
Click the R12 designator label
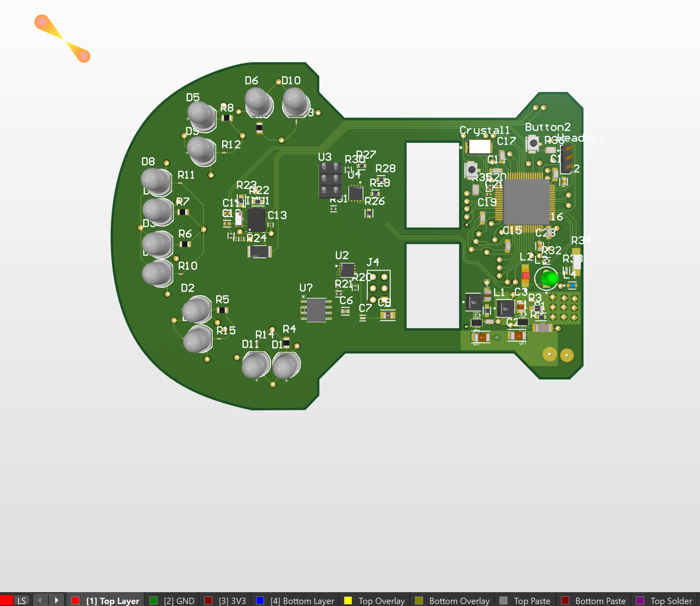[231, 145]
